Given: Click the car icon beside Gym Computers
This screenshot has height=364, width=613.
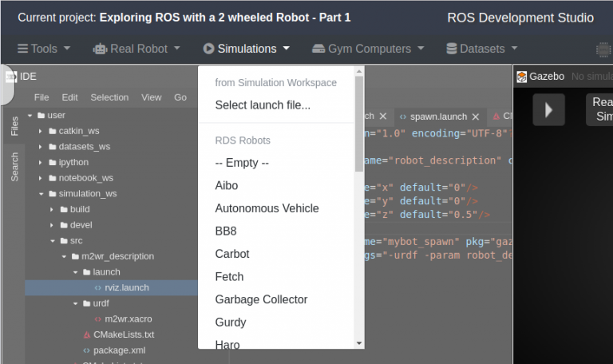Looking at the screenshot, I should [318, 49].
